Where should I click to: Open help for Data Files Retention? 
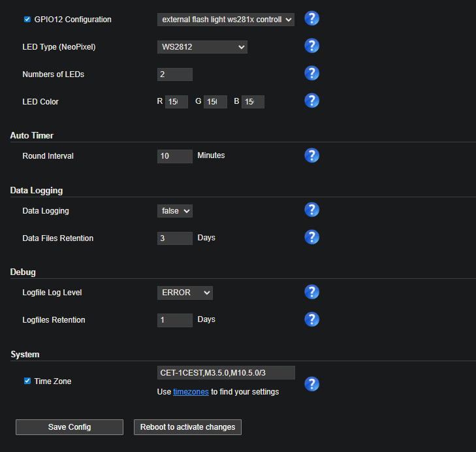point(312,237)
